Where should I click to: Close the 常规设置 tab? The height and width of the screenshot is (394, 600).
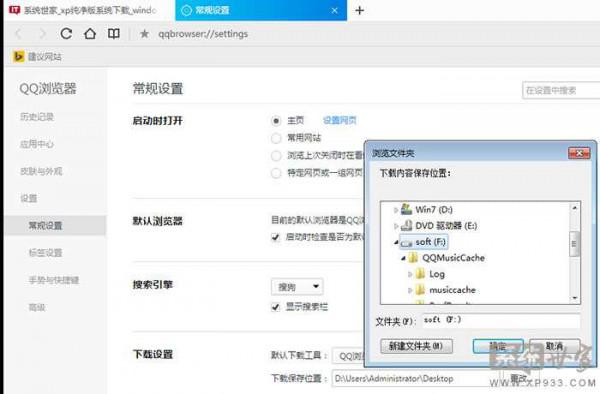pyautogui.click(x=334, y=11)
